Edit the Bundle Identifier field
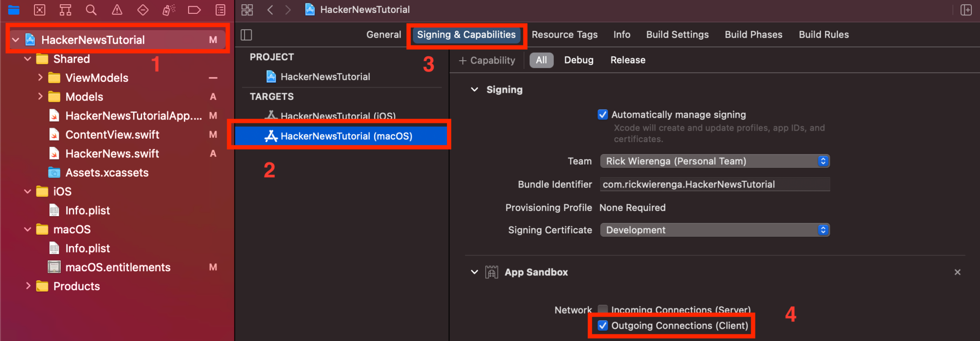980x341 pixels. pos(714,185)
